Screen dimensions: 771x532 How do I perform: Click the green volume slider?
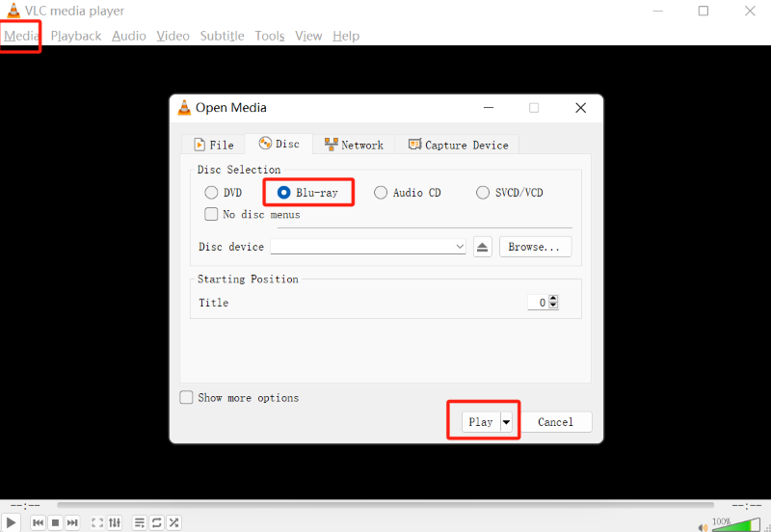(736, 525)
